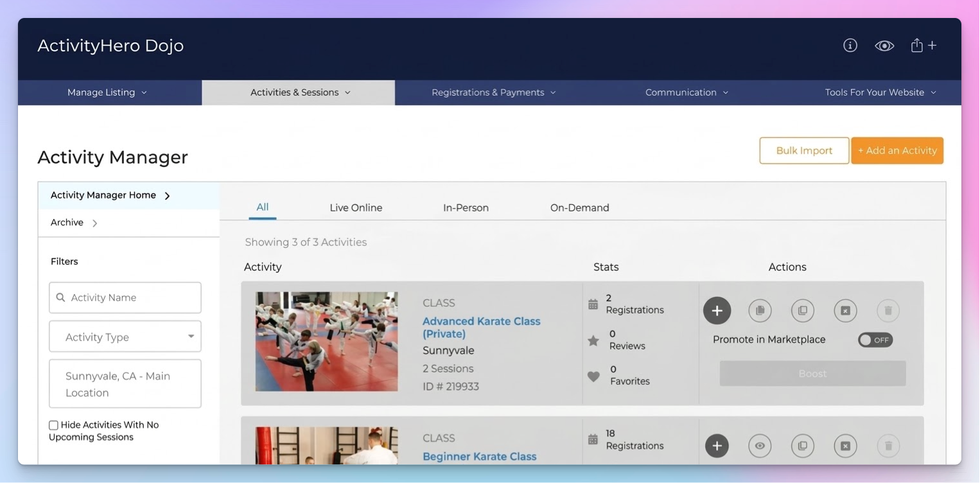Add session to Advanced Karate Class
The image size is (980, 483).
[x=717, y=311]
